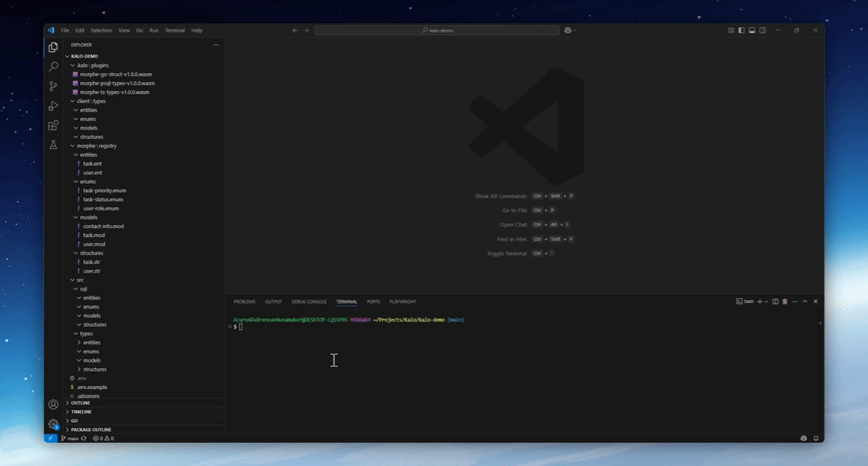Maximize the panel with the chevron-up icon
This screenshot has width=868, height=466.
point(805,302)
